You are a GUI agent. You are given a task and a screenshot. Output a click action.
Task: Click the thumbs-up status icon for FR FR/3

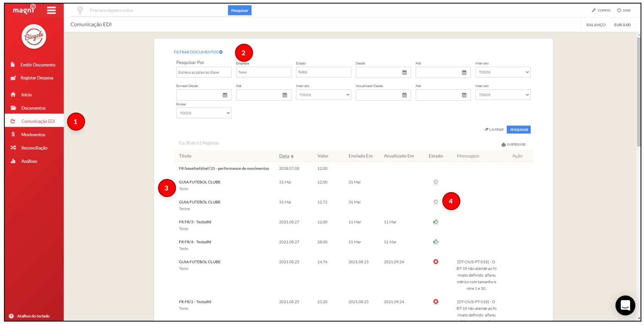pyautogui.click(x=435, y=222)
